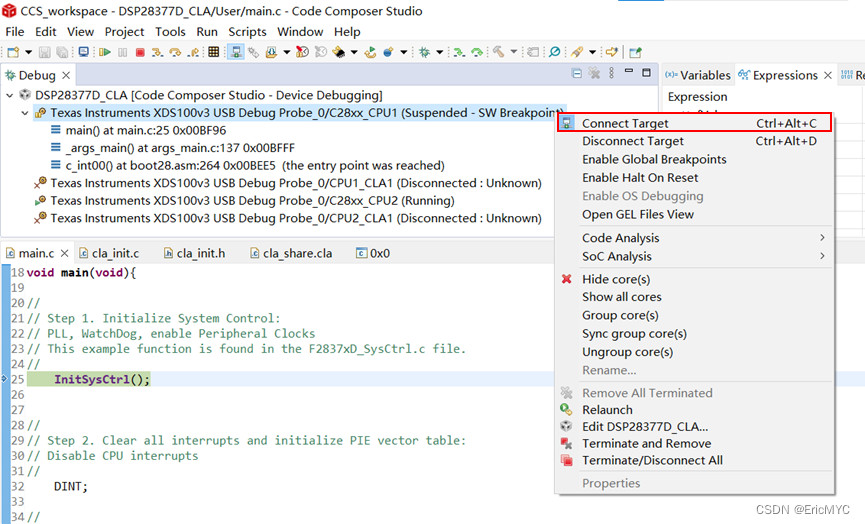The height and width of the screenshot is (524, 865).
Task: Click the Open Perspective toolbar icon
Action: 635,52
